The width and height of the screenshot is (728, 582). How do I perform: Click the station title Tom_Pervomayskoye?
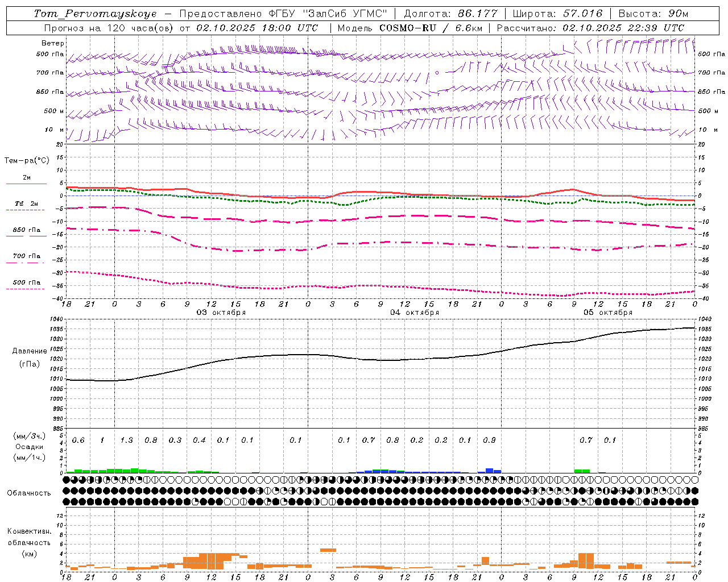[95, 14]
